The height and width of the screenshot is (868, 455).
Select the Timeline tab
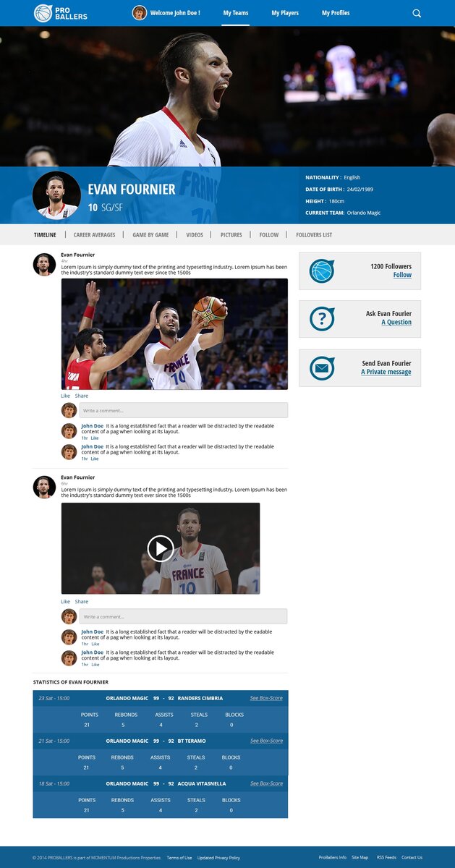coord(45,235)
